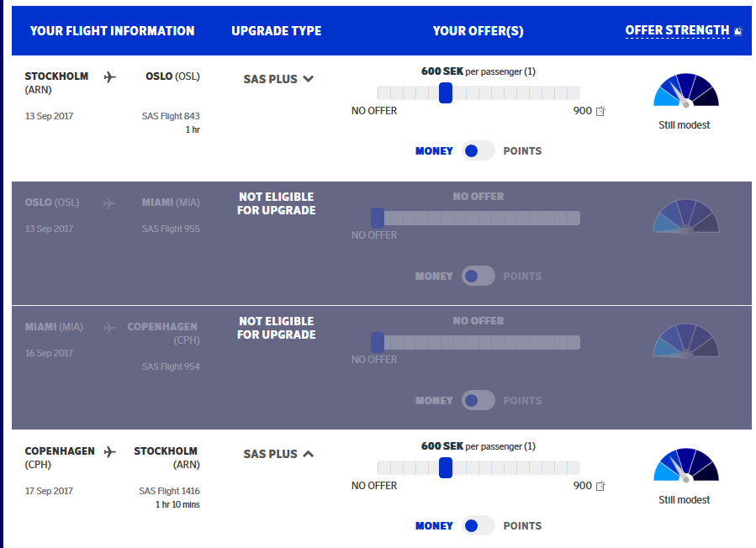Expand SAS Plus dropdown for Flight 843
Screen dimensions: 756x548
pos(308,79)
